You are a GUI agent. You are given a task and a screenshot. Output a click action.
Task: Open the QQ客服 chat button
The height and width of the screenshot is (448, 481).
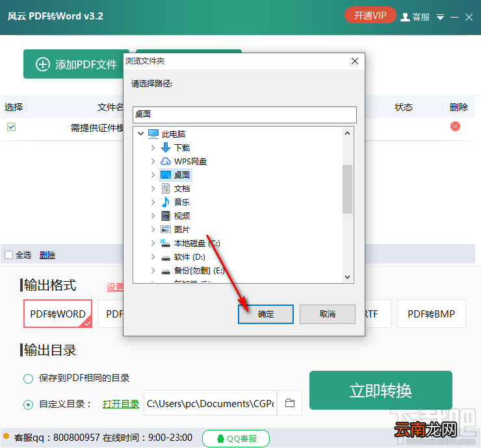point(236,438)
